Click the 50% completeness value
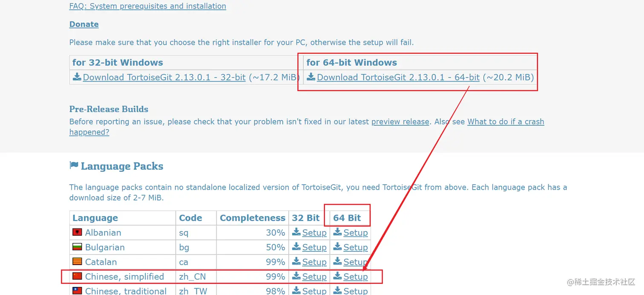 pyautogui.click(x=275, y=247)
